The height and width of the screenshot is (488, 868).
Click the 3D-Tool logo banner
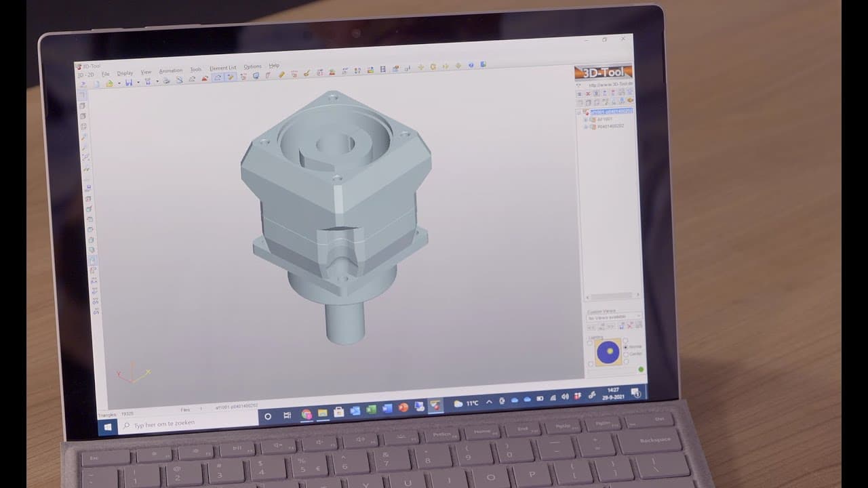click(x=604, y=72)
